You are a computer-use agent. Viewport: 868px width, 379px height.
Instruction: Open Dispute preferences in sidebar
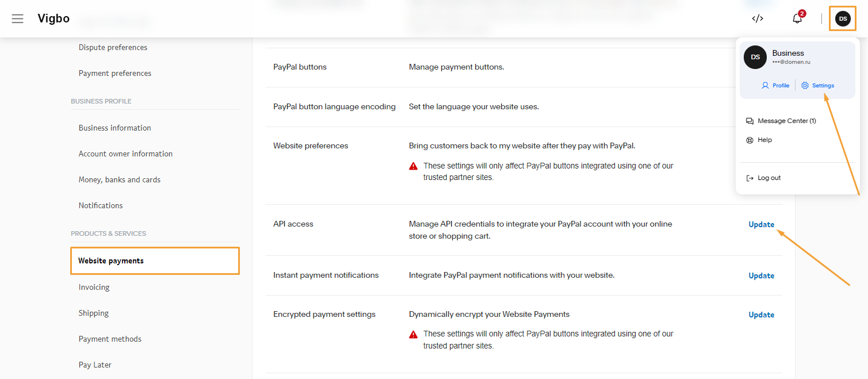point(113,47)
